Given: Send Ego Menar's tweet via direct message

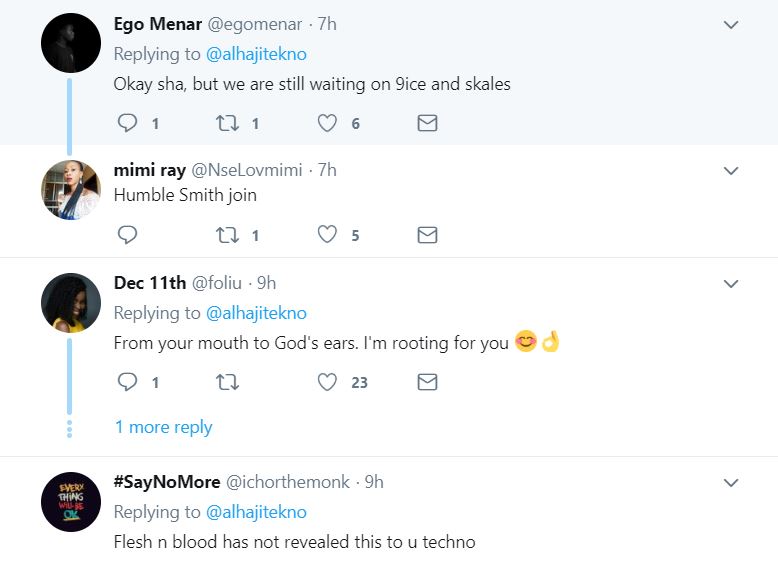Looking at the screenshot, I should 427,123.
